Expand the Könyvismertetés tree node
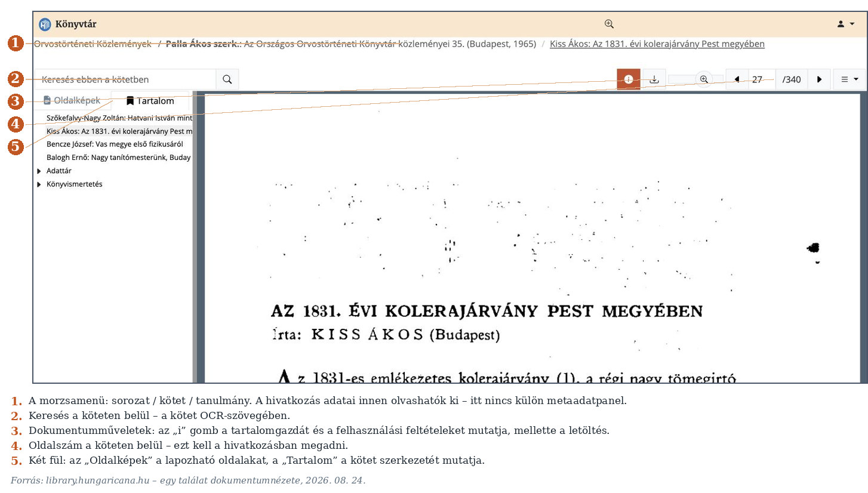This screenshot has width=868, height=493. (39, 184)
